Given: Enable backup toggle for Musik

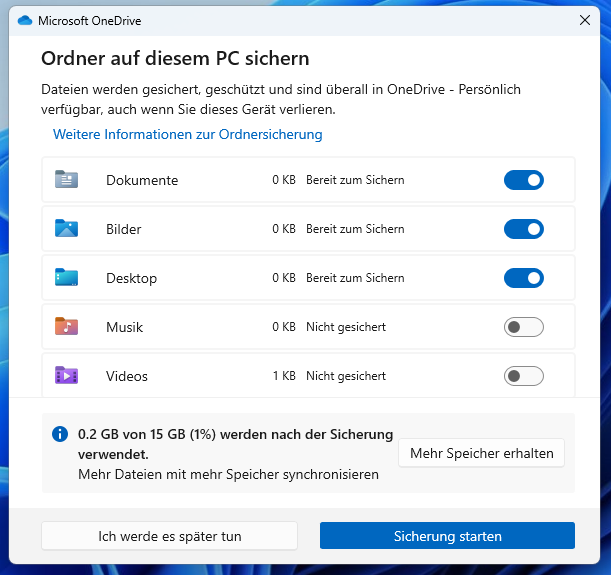Looking at the screenshot, I should (524, 327).
